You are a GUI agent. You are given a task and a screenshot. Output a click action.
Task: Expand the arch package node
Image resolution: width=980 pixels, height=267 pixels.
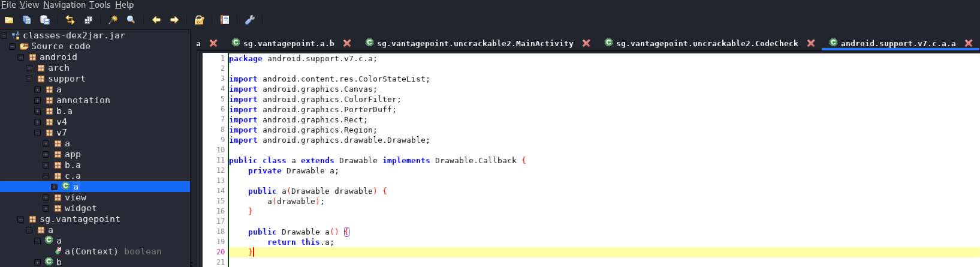click(29, 68)
